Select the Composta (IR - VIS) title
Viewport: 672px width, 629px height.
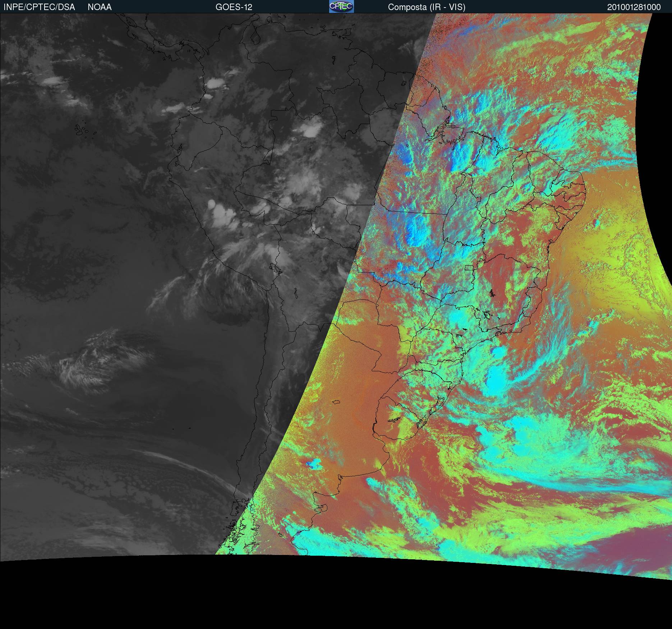tap(427, 7)
